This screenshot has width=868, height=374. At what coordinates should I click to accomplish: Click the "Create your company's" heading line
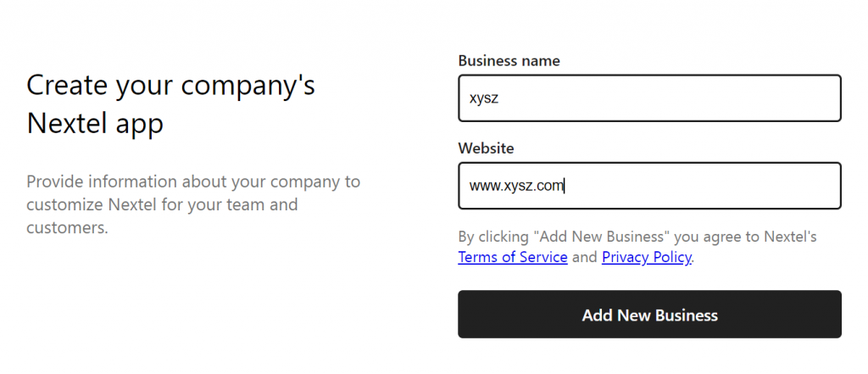coord(170,86)
